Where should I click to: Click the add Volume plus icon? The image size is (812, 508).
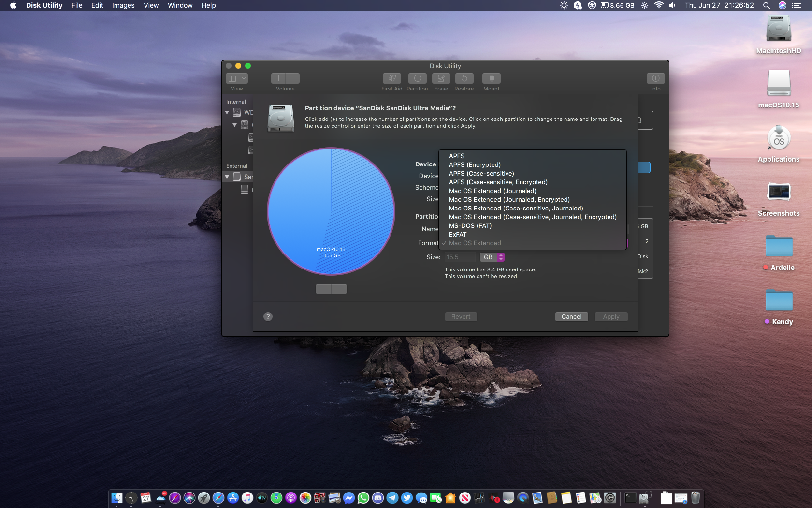278,78
